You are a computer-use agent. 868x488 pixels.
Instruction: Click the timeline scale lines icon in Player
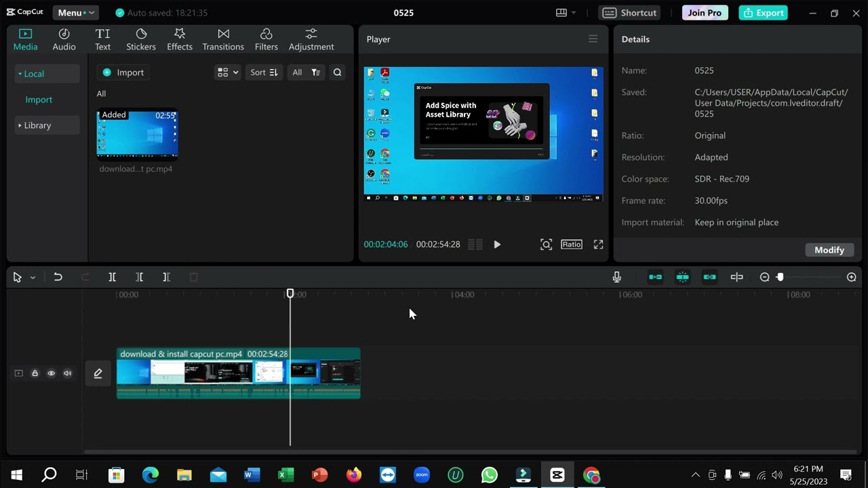click(x=475, y=245)
